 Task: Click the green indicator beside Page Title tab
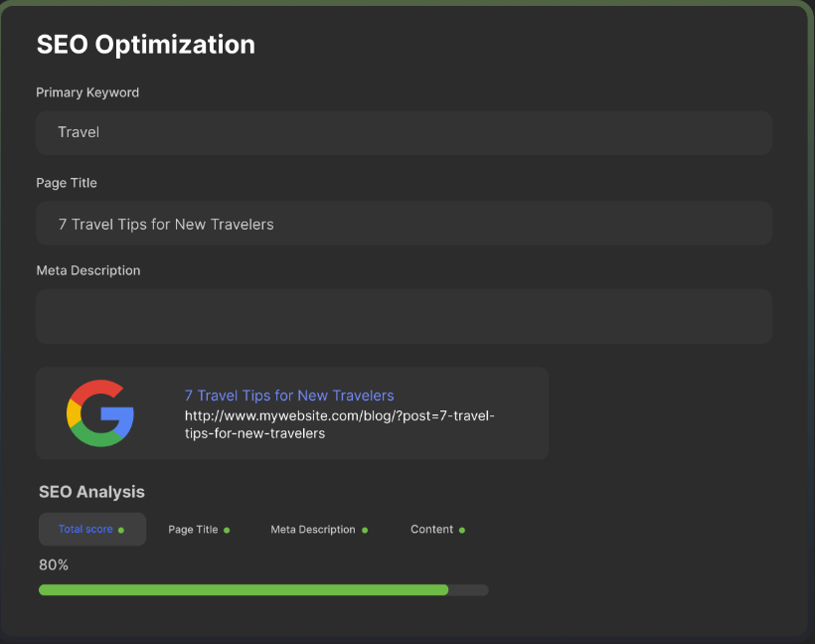click(x=228, y=530)
